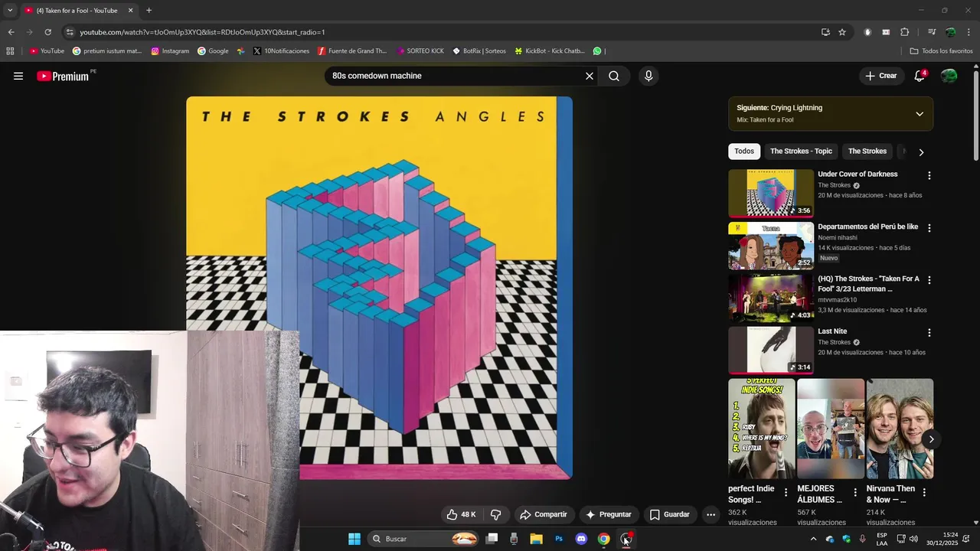The height and width of the screenshot is (551, 980).
Task: Click taskbar Buscar search box
Action: pyautogui.click(x=424, y=539)
